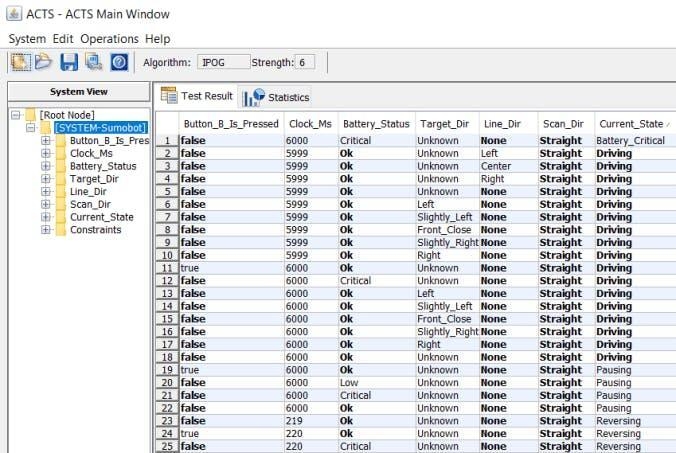Click the Strength value field

click(305, 62)
